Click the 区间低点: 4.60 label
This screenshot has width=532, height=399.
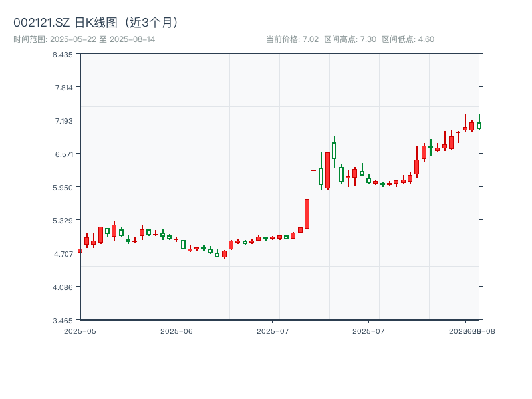pos(408,39)
